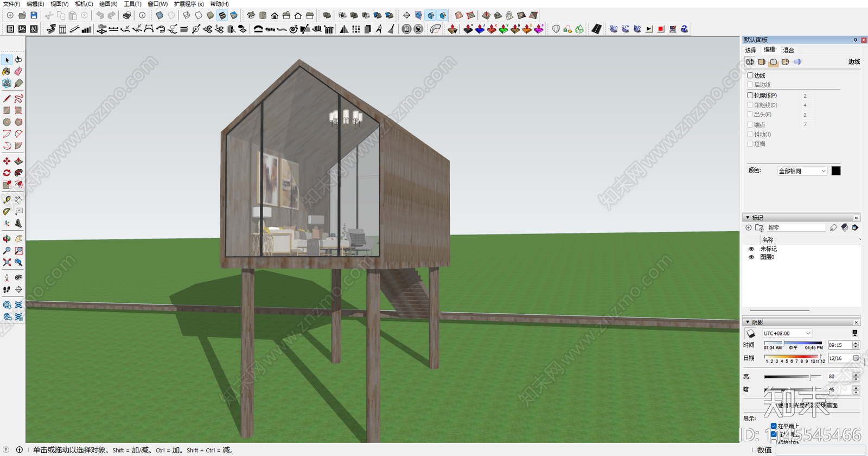Screen dimensions: 868x456
Task: Click the 名称 Name column header
Action: [768, 239]
